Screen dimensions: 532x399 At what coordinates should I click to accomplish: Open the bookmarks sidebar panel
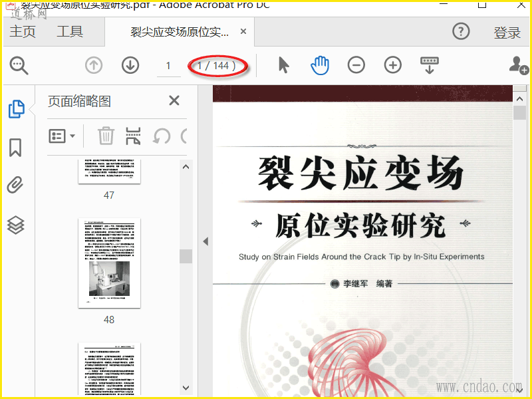[x=15, y=148]
